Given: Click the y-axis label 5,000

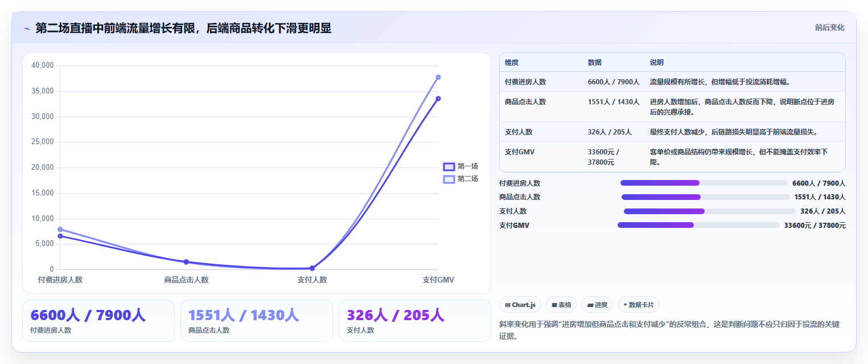Looking at the screenshot, I should [x=44, y=244].
